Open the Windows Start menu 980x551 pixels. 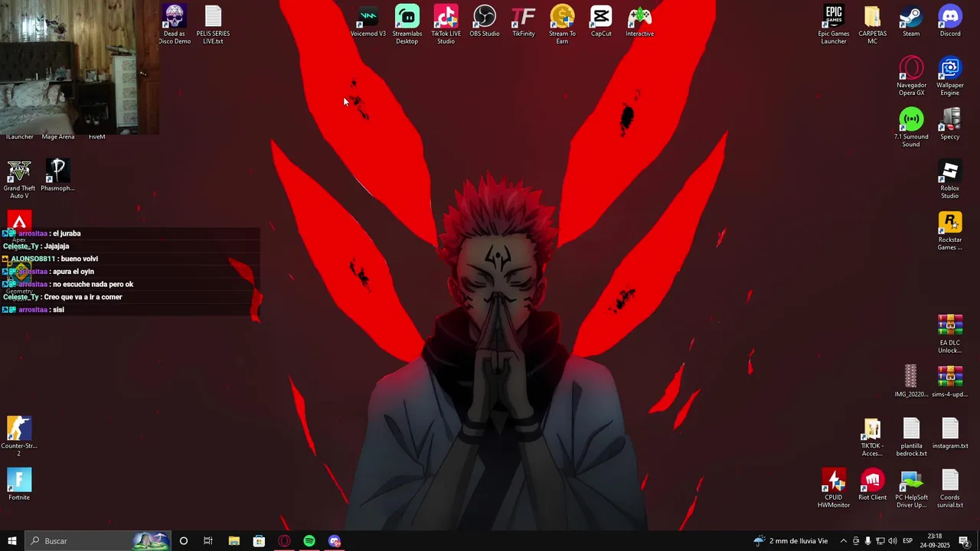coord(12,541)
